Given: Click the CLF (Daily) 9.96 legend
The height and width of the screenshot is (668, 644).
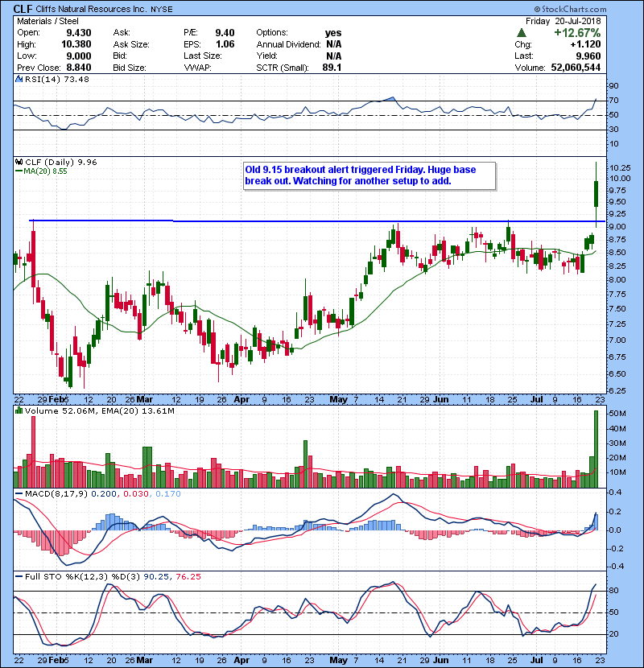Looking at the screenshot, I should tap(61, 162).
